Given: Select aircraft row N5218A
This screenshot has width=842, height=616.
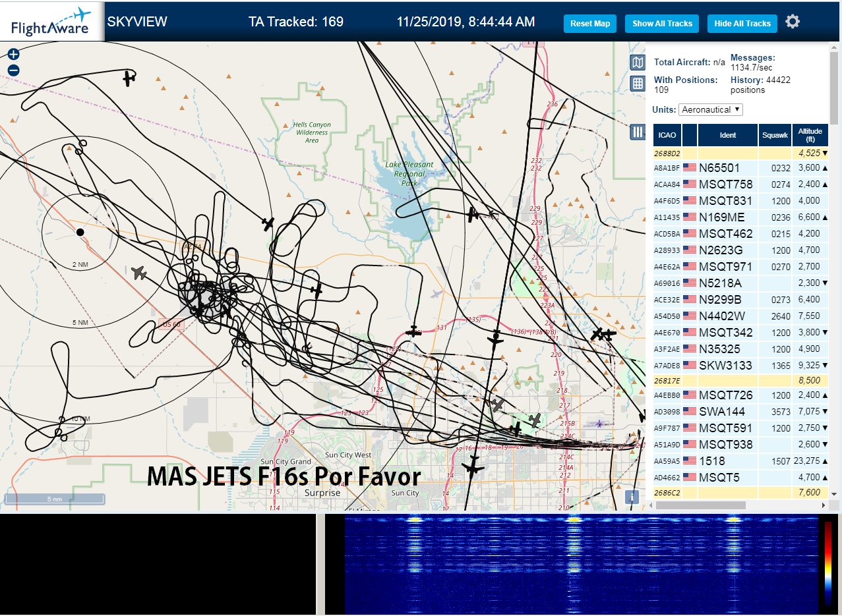Looking at the screenshot, I should [x=740, y=283].
